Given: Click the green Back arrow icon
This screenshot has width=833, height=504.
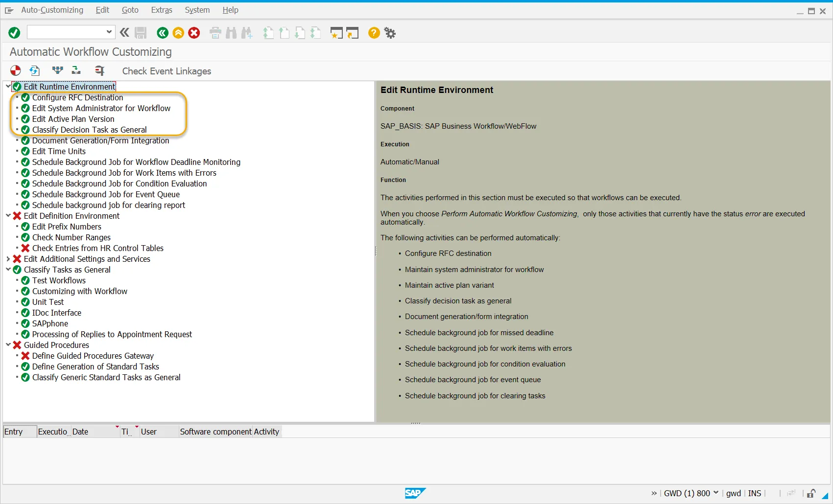Looking at the screenshot, I should click(x=163, y=33).
